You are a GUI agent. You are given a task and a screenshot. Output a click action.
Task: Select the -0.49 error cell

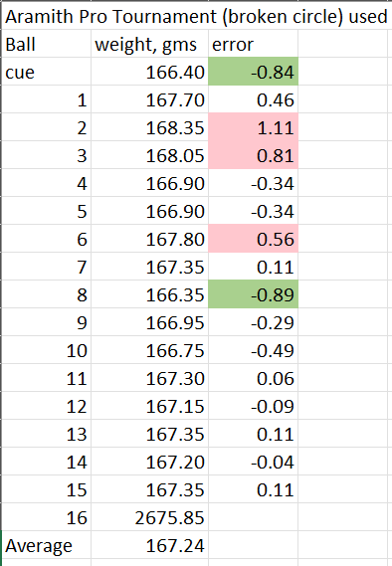pyautogui.click(x=253, y=350)
